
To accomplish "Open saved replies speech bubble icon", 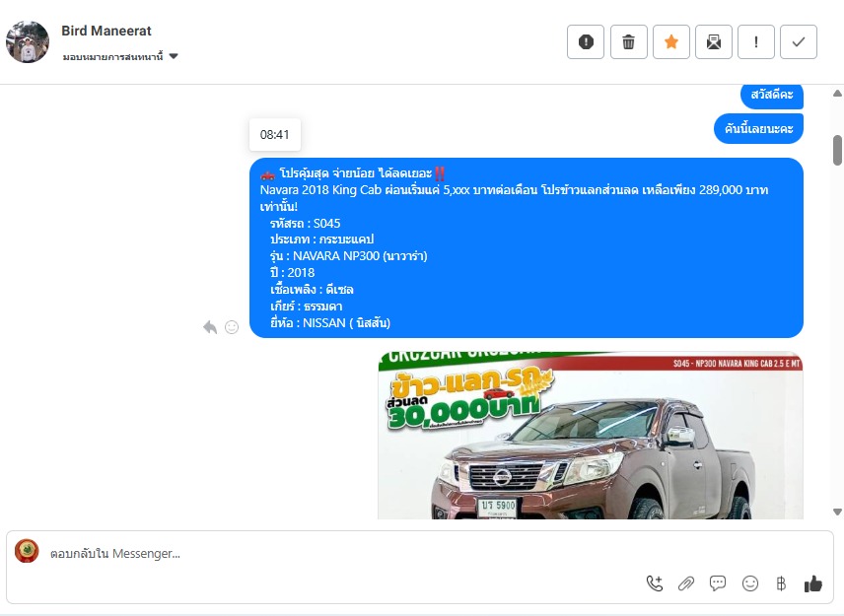I will click(x=718, y=583).
